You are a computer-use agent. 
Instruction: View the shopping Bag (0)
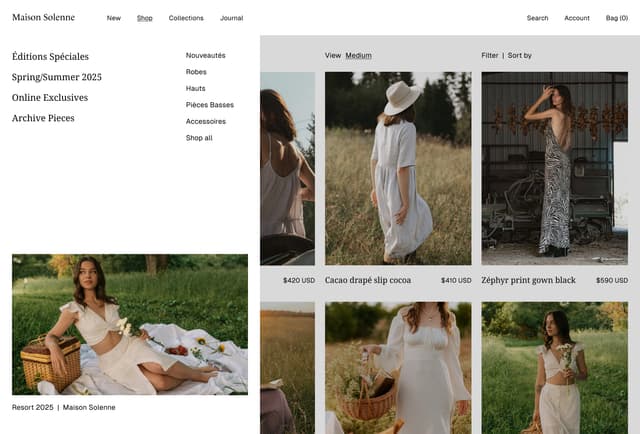click(x=617, y=18)
